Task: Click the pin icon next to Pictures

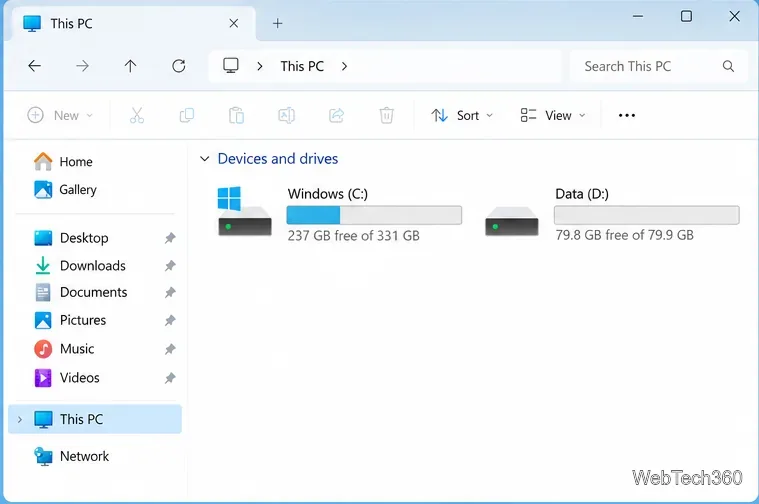Action: coord(170,320)
